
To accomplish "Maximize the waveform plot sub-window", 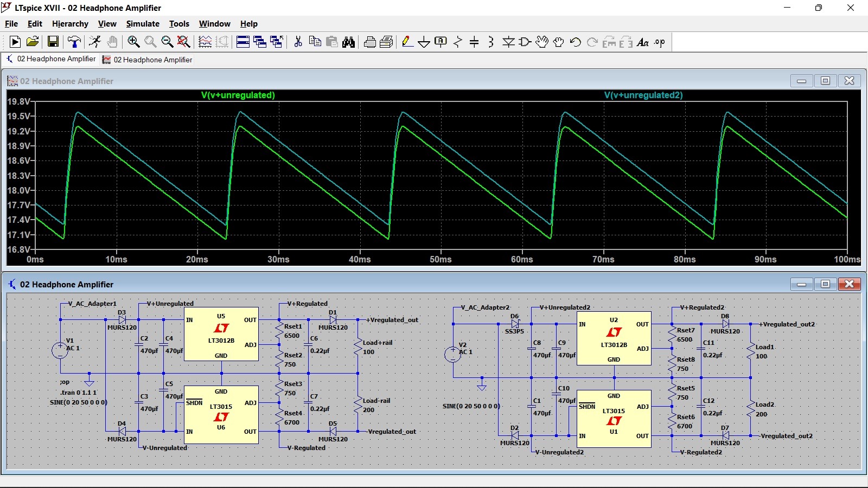I will pos(825,81).
